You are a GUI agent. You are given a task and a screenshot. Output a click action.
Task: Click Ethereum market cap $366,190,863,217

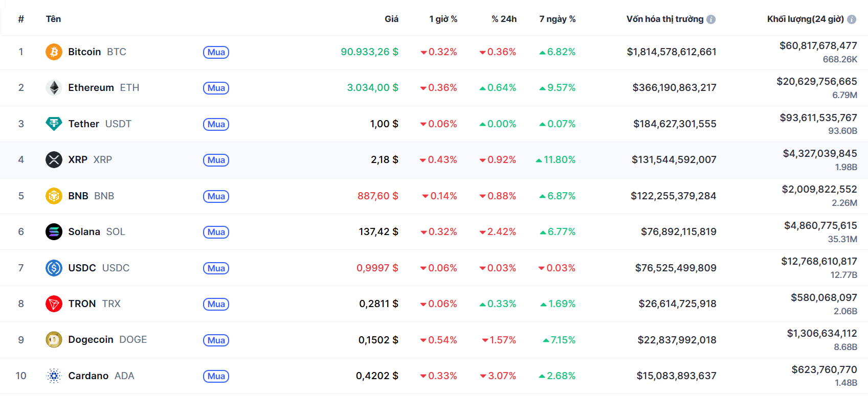tap(674, 87)
